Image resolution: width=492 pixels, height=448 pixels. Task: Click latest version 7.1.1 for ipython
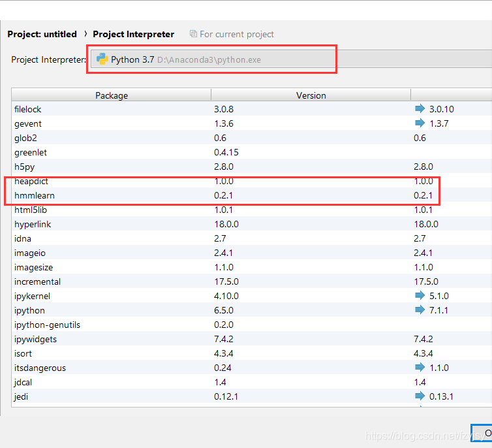438,310
